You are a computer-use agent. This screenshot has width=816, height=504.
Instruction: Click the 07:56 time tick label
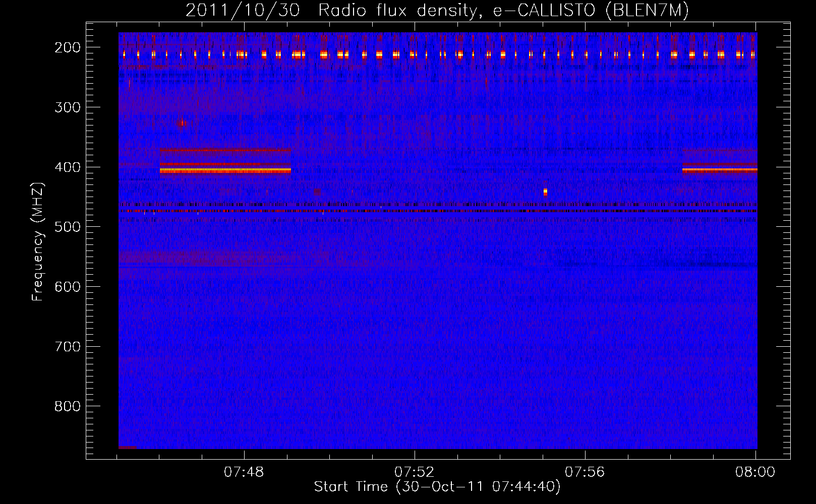(585, 472)
